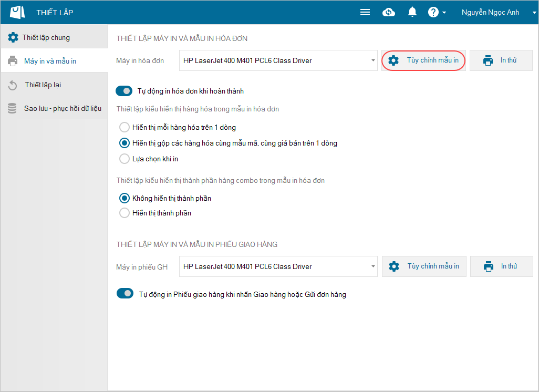This screenshot has width=539, height=392.
Task: Click the database icon beside Sao lưu
Action: tap(12, 108)
